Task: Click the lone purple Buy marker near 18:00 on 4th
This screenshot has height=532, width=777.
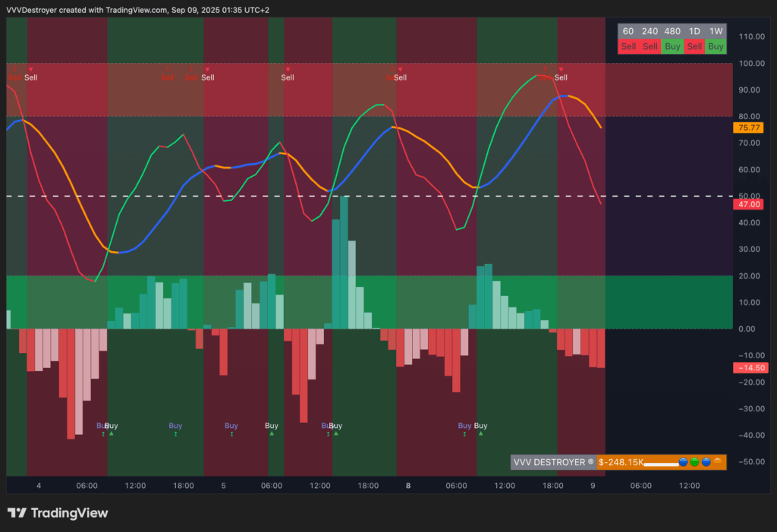Action: point(175,427)
